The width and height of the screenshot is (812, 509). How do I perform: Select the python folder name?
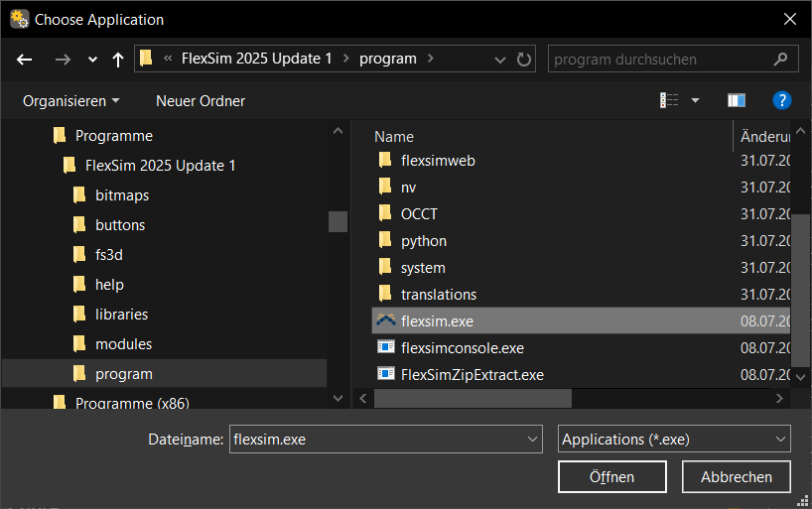tap(424, 241)
